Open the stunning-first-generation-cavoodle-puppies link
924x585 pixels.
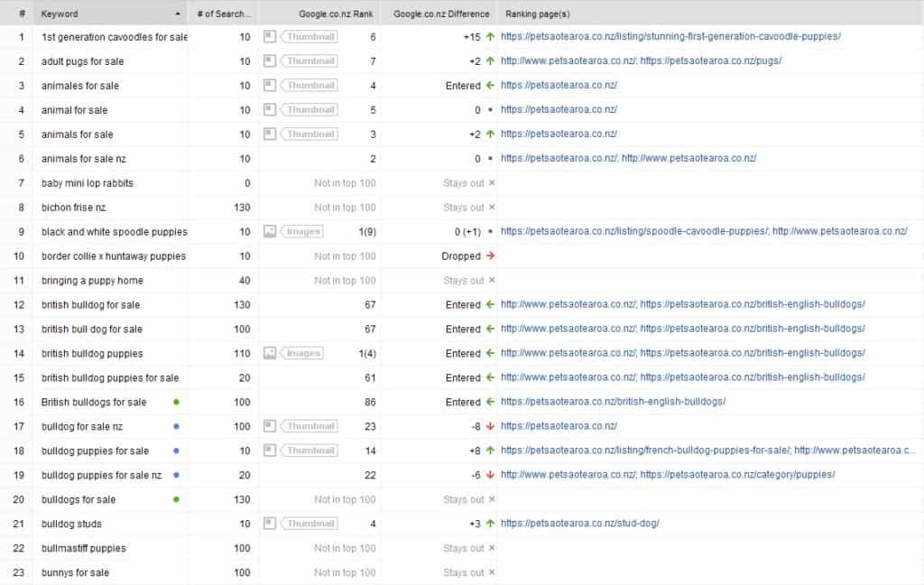670,36
